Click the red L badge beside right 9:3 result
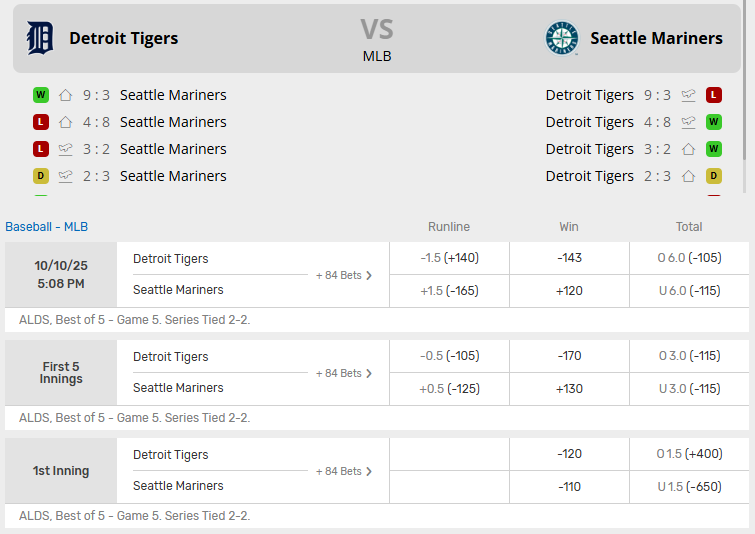This screenshot has width=755, height=534. tap(714, 95)
